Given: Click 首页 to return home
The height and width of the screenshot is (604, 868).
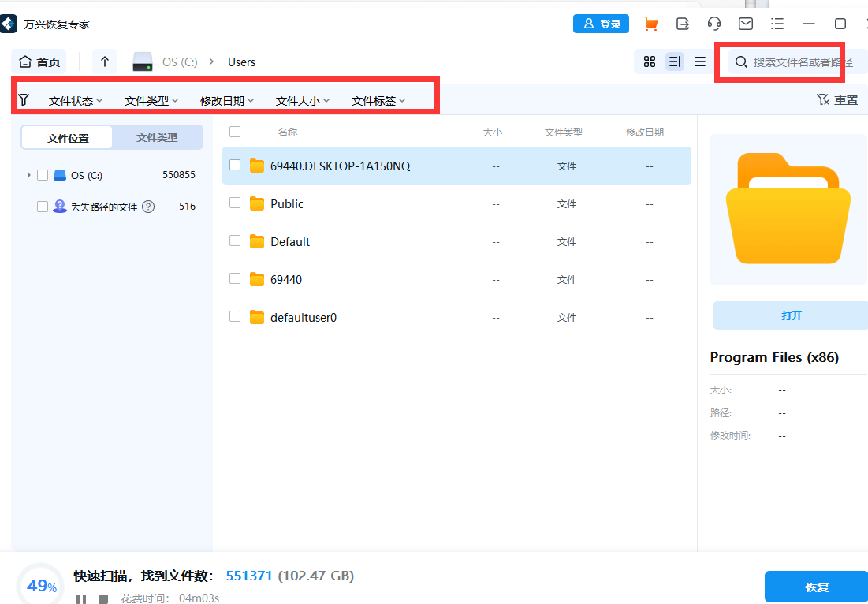Looking at the screenshot, I should (39, 62).
